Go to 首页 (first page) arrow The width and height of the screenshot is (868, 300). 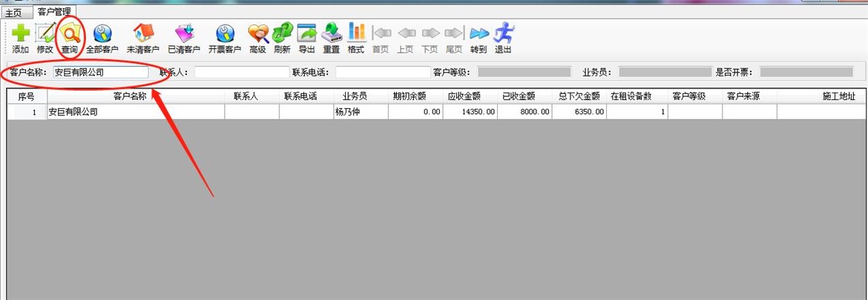[381, 33]
